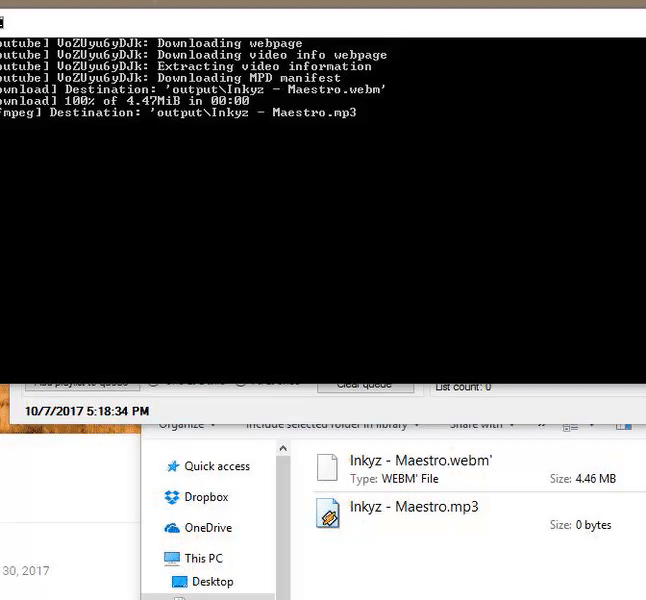Open OneDrive in navigation pane
The height and width of the screenshot is (600, 646).
click(x=208, y=528)
